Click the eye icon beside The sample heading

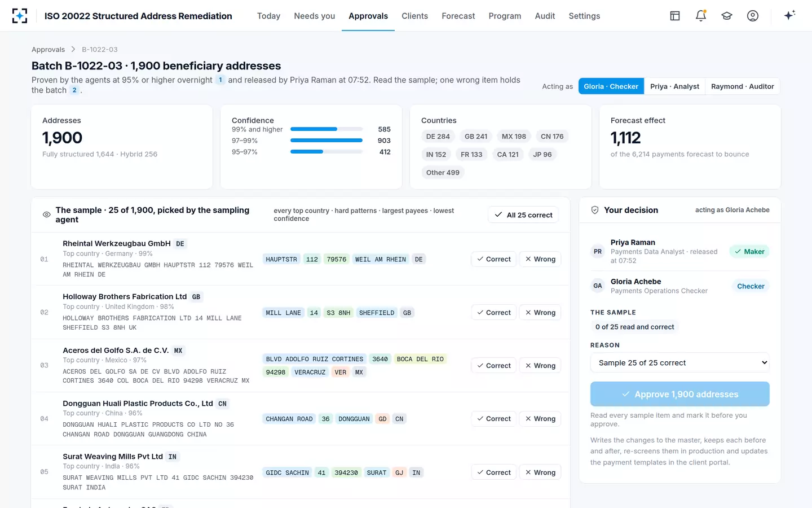(x=47, y=214)
